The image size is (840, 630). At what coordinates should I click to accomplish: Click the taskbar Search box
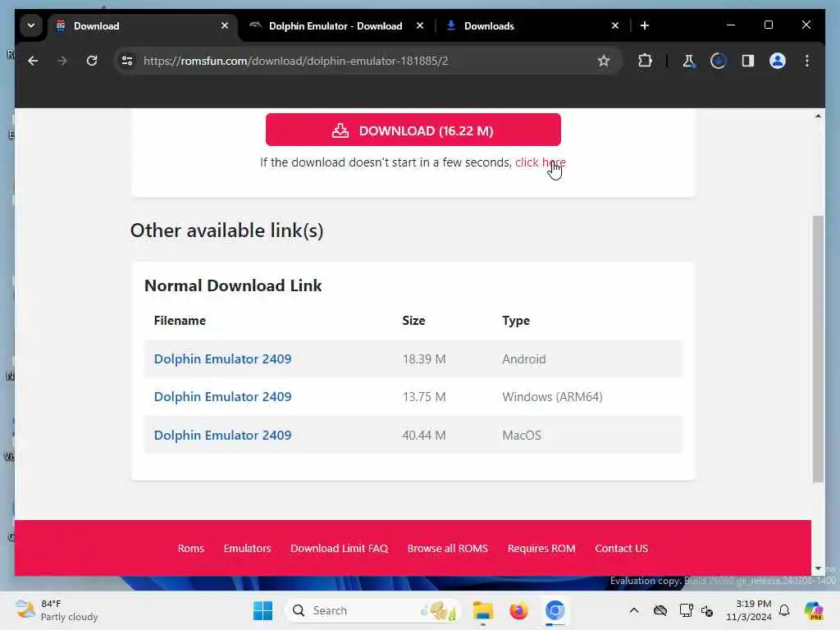373,610
